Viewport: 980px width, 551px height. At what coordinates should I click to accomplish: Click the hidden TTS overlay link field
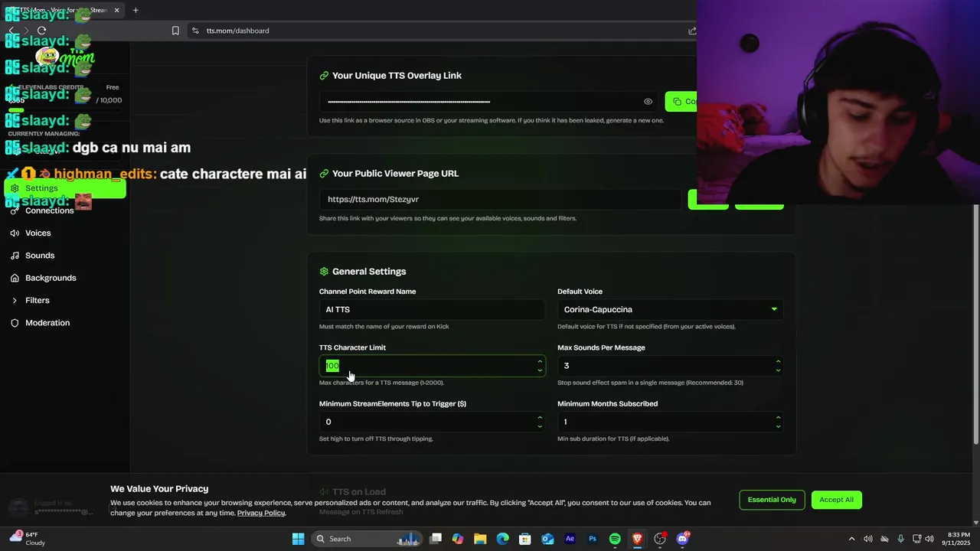(x=488, y=102)
